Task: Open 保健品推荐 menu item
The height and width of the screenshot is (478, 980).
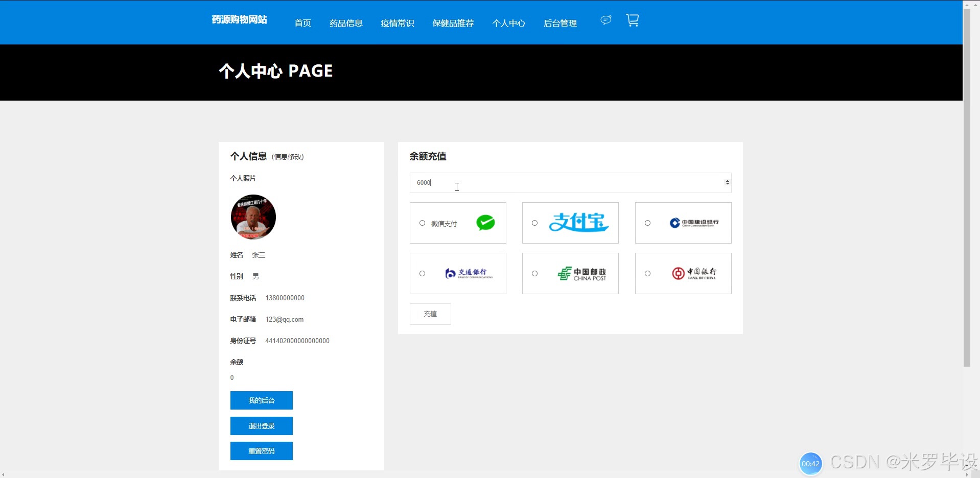Action: [x=453, y=23]
